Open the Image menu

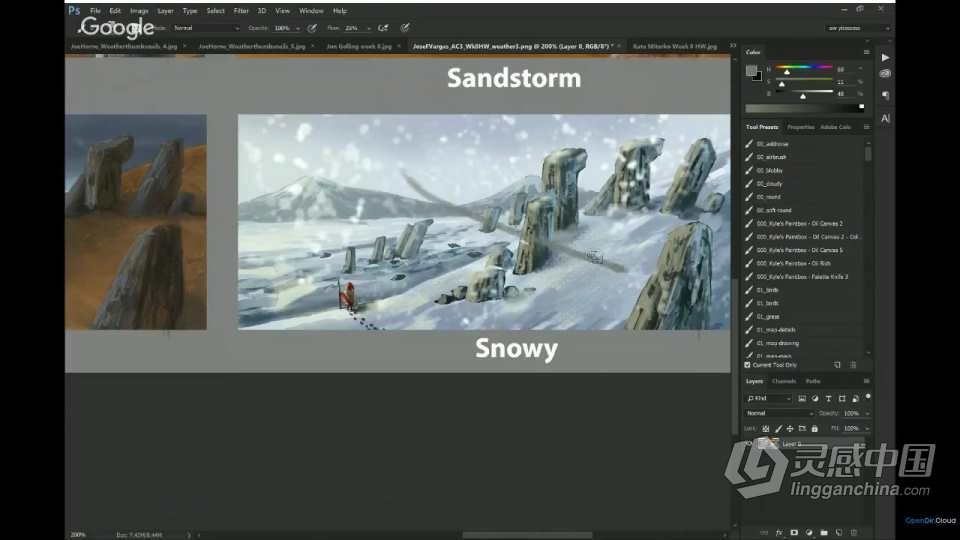point(139,10)
